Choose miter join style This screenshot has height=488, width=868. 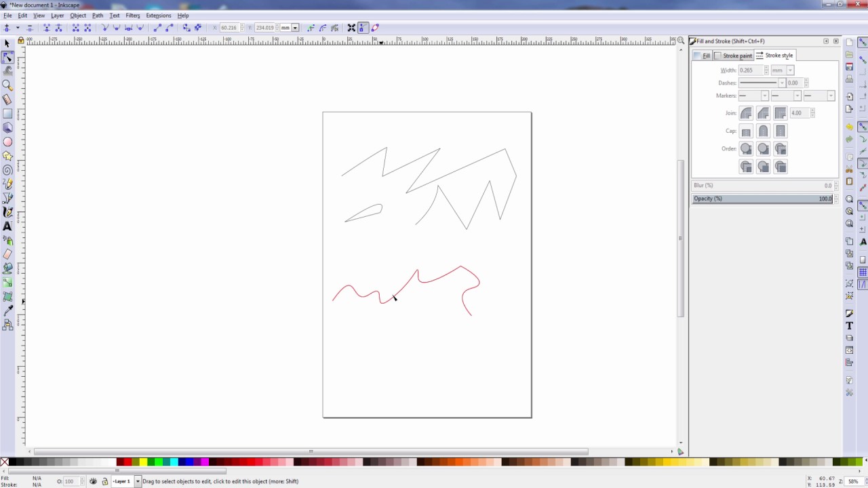click(x=780, y=113)
